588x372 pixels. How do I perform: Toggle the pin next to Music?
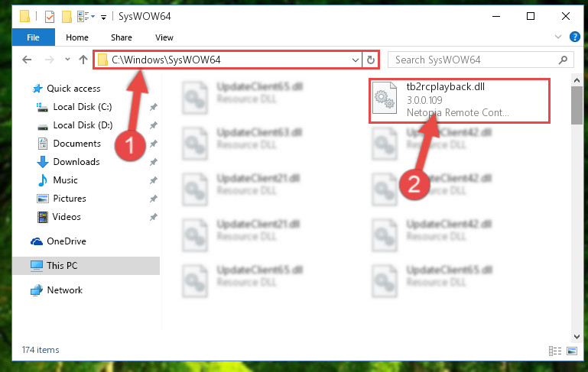click(x=154, y=180)
